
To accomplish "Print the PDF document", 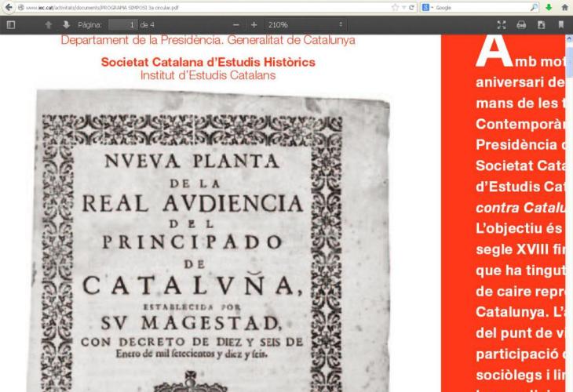I will [x=521, y=25].
